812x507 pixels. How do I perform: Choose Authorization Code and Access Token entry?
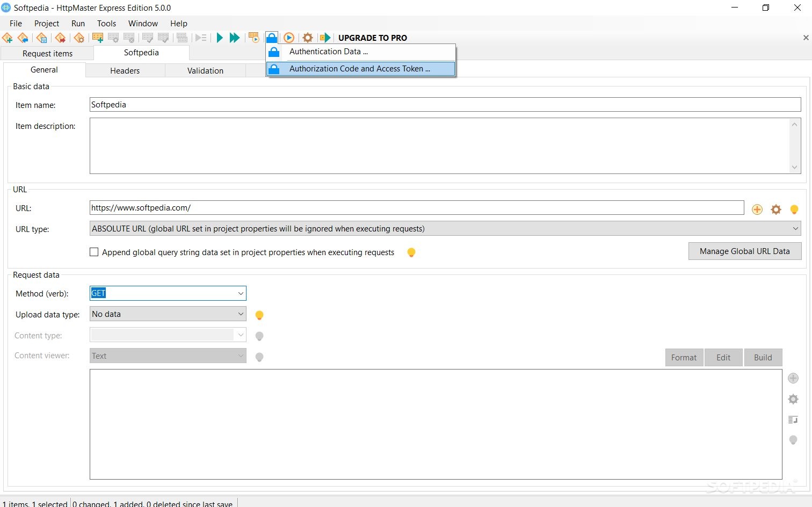[x=361, y=69]
